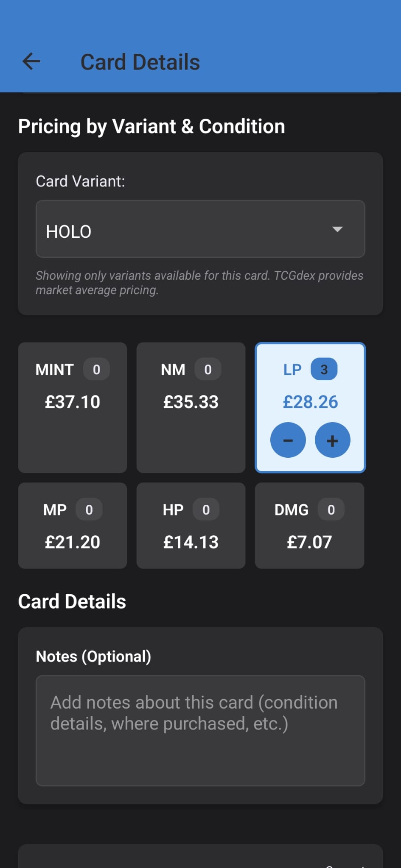Image resolution: width=401 pixels, height=868 pixels.
Task: Decrease LP quantity with minus button
Action: coord(288,440)
